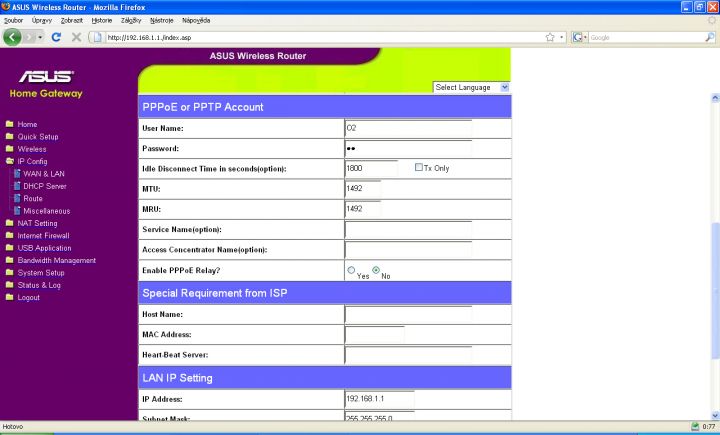Click the Internet Firewall folder icon
The width and height of the screenshot is (720, 435).
pyautogui.click(x=9, y=236)
